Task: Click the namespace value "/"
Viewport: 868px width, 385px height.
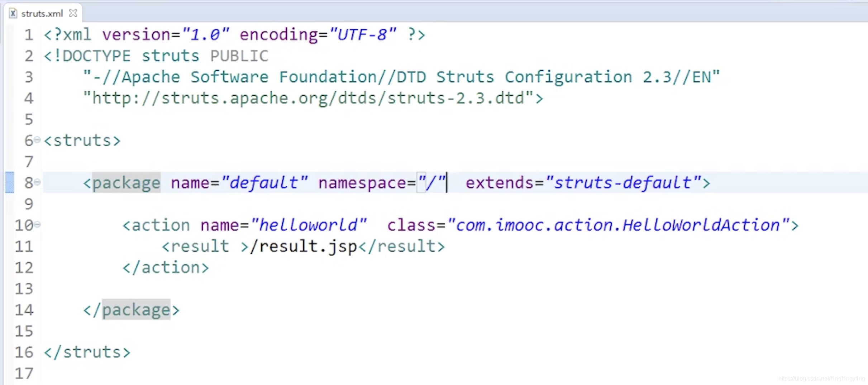Action: point(431,182)
